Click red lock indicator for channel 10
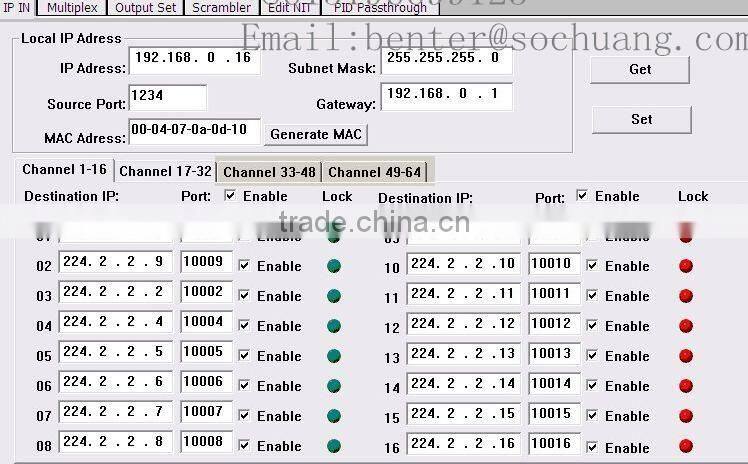 tap(686, 266)
